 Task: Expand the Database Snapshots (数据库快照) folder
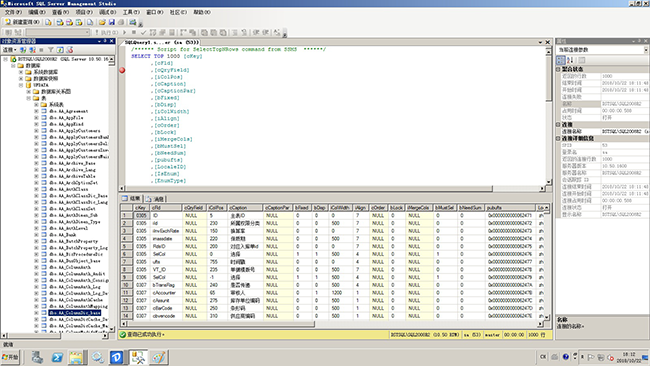[x=21, y=78]
